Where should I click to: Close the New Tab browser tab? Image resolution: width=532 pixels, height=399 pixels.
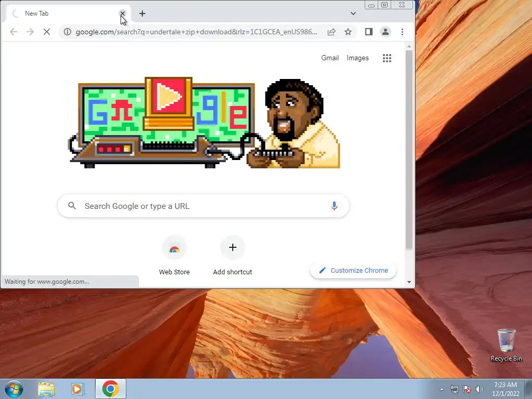pyautogui.click(x=123, y=14)
